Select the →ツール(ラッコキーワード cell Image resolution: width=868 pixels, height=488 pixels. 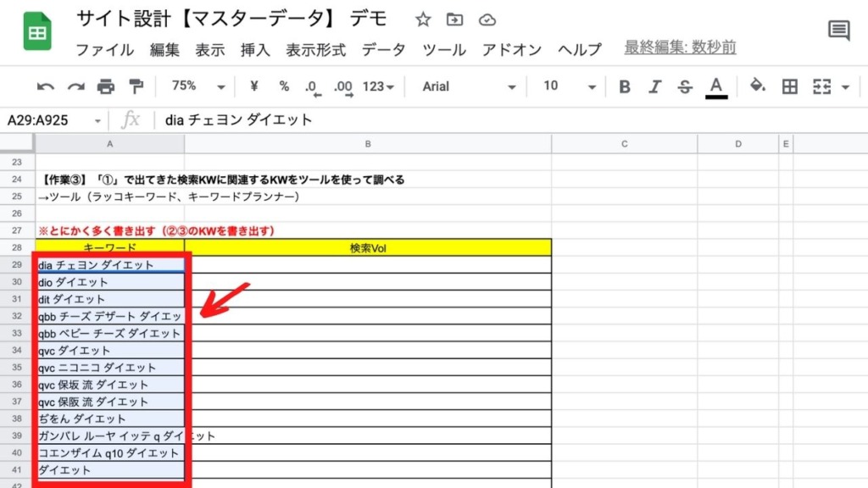(x=169, y=197)
